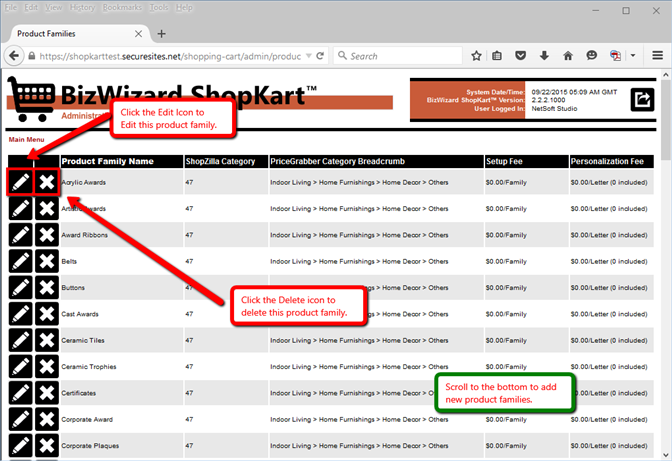Edit the Acrylic Awards product family
672x461 pixels.
tap(21, 182)
